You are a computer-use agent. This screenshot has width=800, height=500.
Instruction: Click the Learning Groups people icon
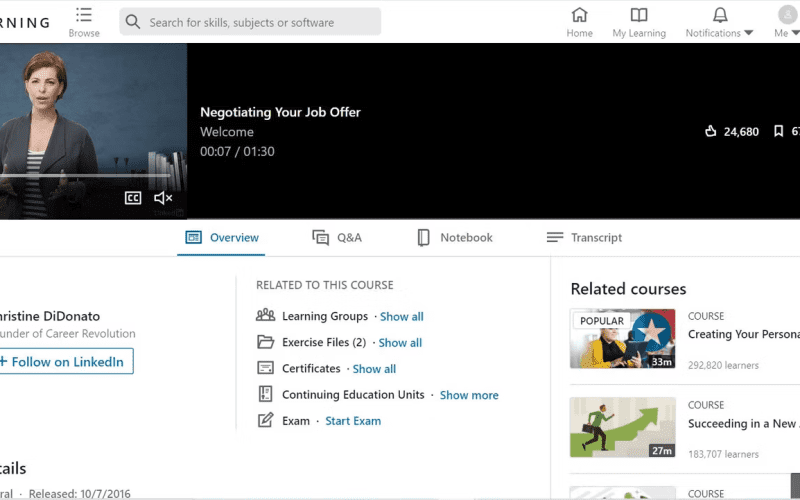pos(265,315)
